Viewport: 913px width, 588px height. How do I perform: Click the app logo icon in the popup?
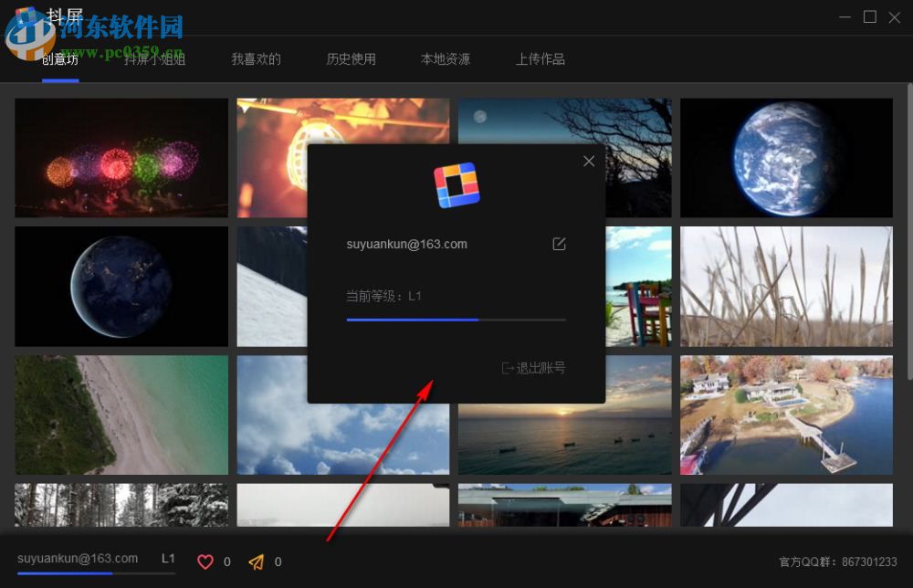point(456,184)
